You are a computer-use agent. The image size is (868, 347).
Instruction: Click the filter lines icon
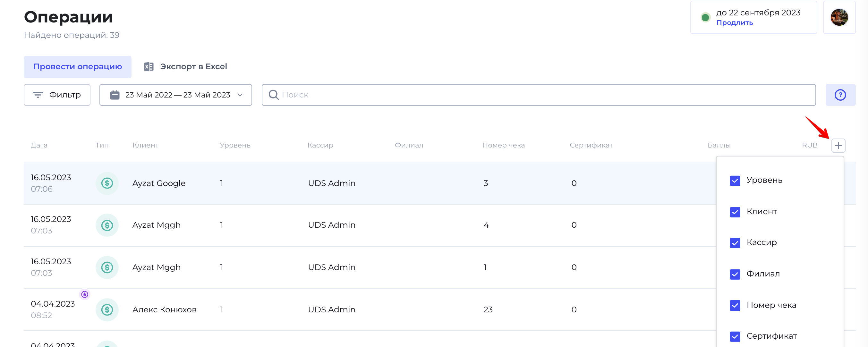coord(38,95)
